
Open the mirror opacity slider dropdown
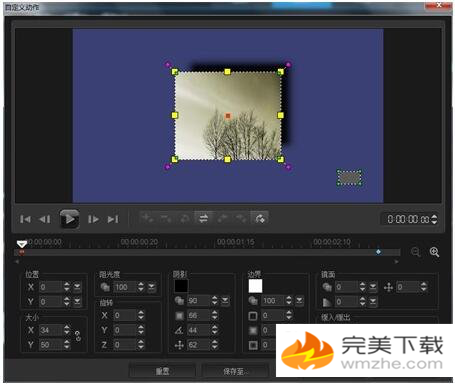pyautogui.click(x=373, y=287)
